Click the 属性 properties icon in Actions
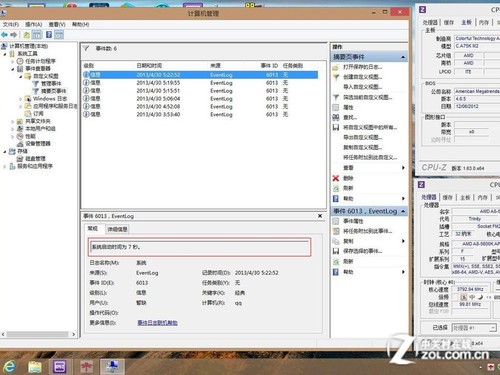The height and width of the screenshot is (375, 500). point(336,107)
